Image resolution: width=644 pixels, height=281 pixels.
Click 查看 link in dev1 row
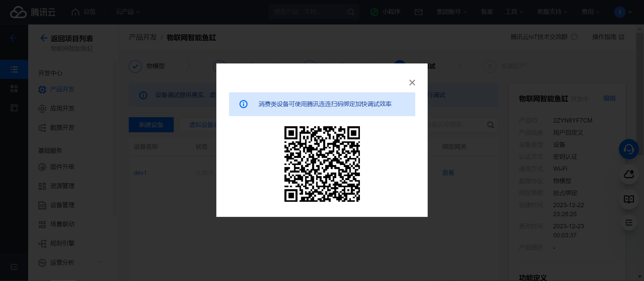[x=448, y=173]
